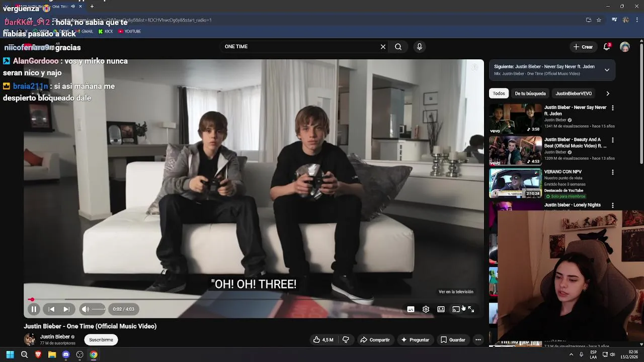Show hidden system tray icons

click(571, 354)
